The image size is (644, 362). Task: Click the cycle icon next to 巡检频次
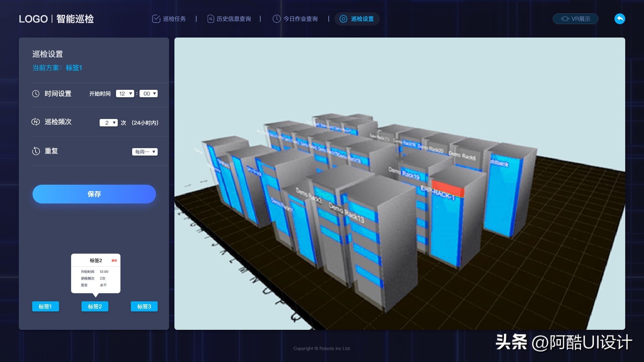pos(36,122)
